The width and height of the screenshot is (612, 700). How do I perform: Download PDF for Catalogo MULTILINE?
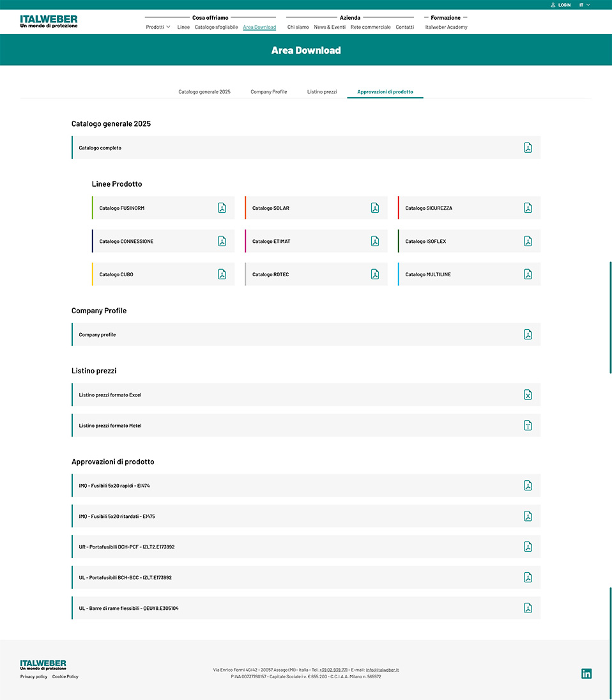(x=528, y=274)
